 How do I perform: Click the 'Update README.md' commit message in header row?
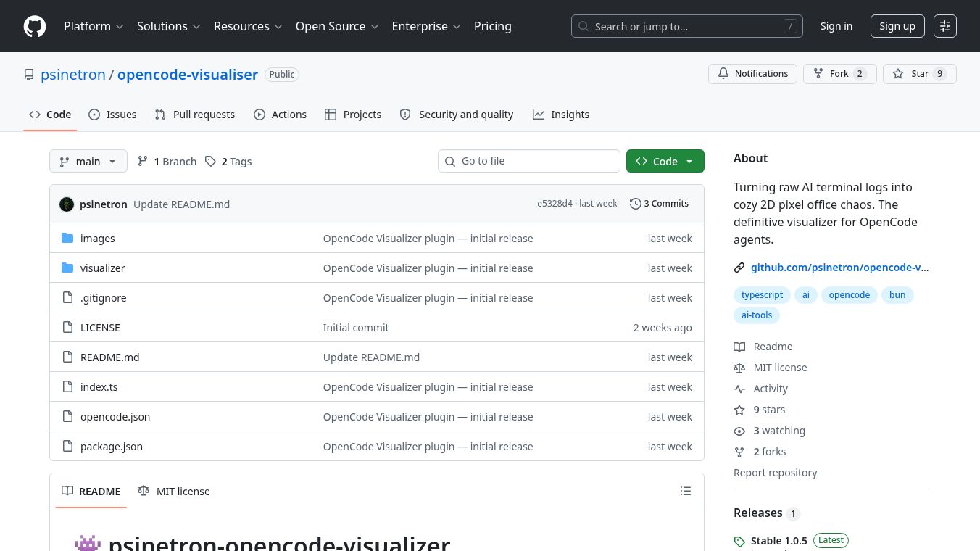[182, 204]
